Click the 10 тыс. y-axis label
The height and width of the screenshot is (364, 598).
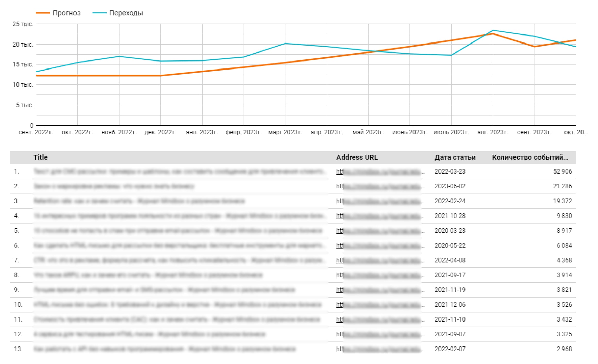[23, 85]
